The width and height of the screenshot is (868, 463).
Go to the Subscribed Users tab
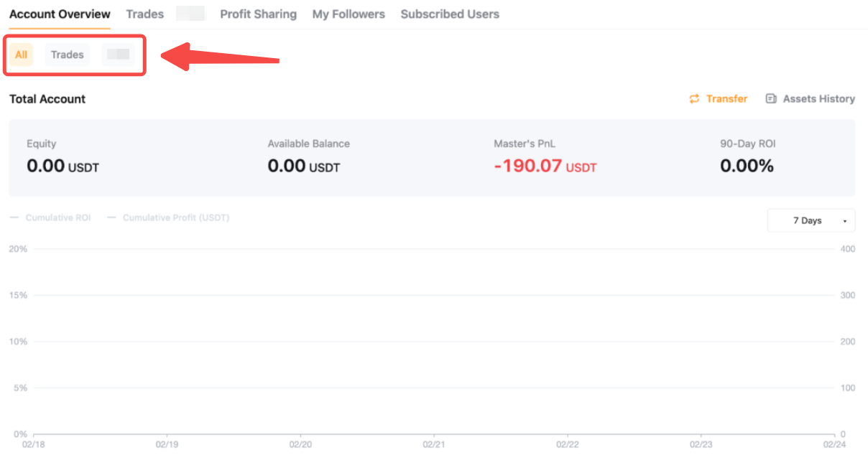coord(450,14)
